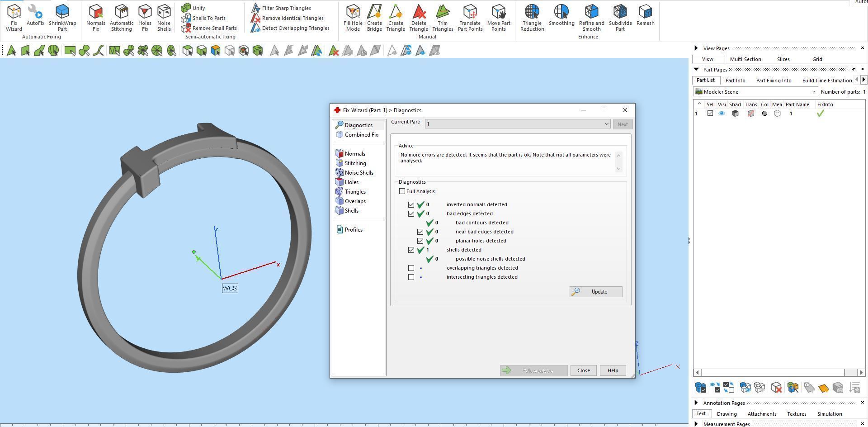This screenshot has width=868, height=427.
Task: Uncheck bad edges detected checkbox
Action: point(411,213)
